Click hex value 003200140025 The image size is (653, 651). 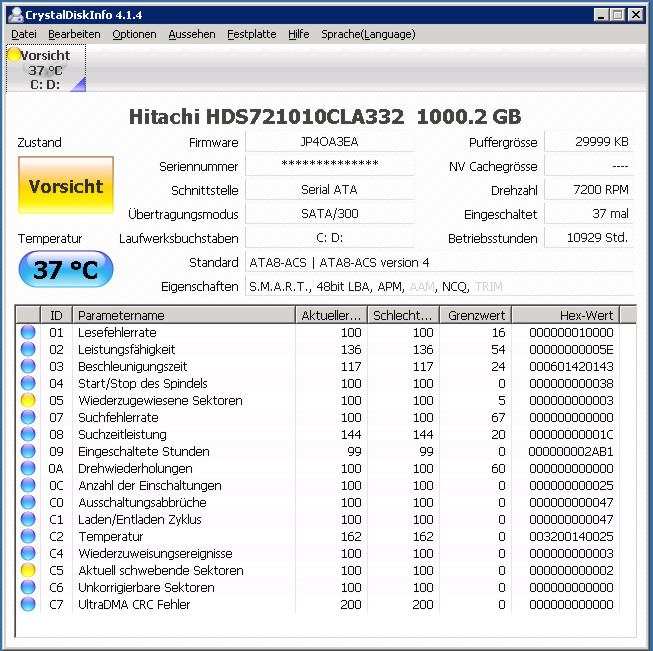pos(571,536)
